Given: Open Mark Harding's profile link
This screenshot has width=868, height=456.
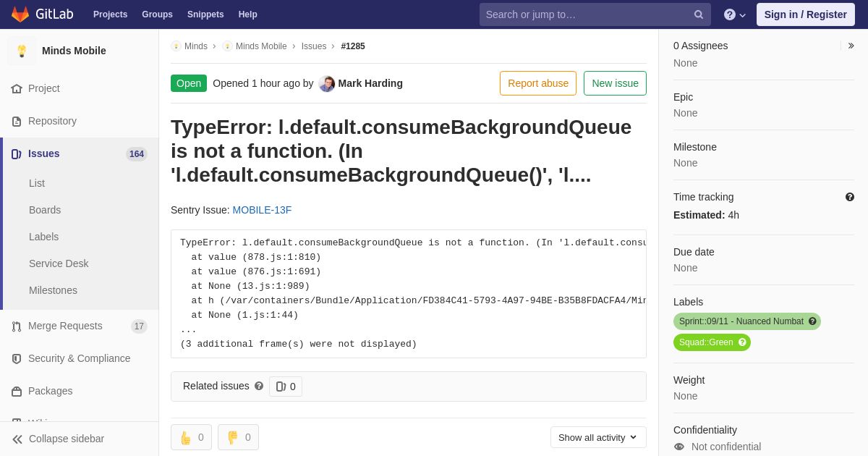Looking at the screenshot, I should tap(370, 83).
